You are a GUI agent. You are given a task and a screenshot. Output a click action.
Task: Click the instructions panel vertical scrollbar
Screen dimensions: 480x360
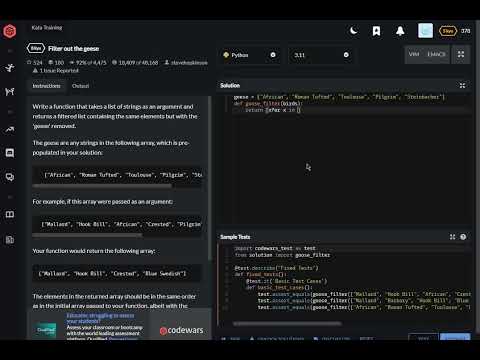click(210, 178)
